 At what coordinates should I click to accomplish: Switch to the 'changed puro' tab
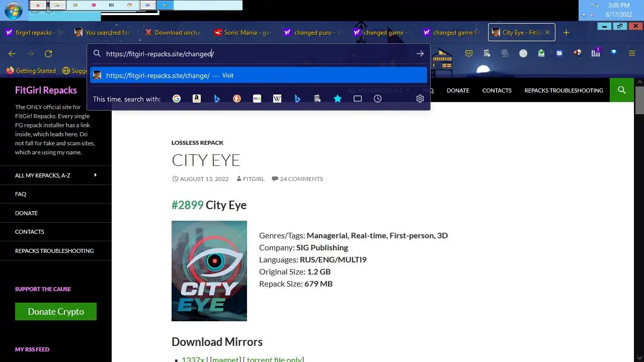coord(311,33)
